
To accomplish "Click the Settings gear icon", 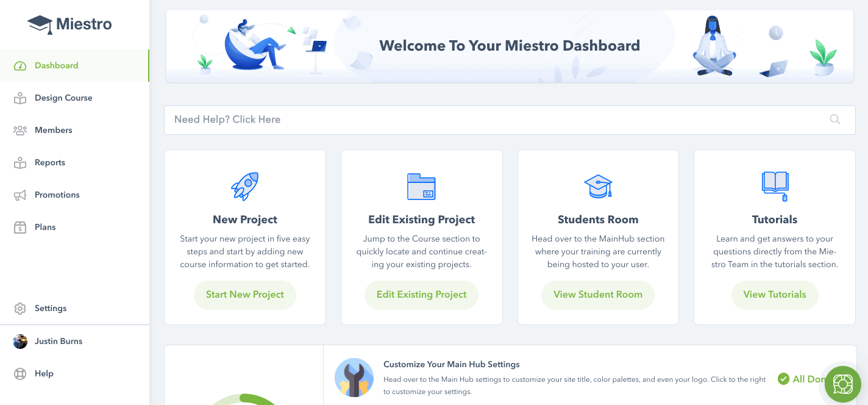I will 20,309.
